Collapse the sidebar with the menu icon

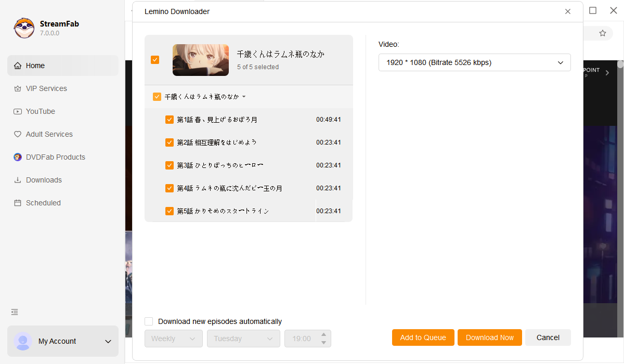[x=15, y=312]
